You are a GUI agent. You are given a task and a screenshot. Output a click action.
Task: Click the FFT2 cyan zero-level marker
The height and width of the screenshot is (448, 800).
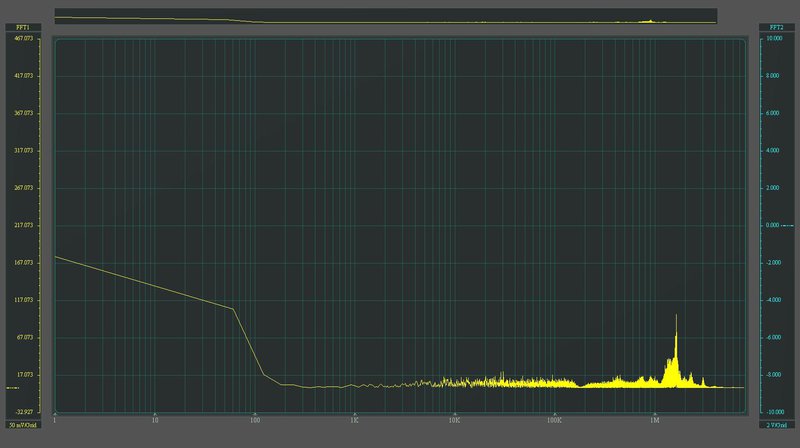pos(787,226)
